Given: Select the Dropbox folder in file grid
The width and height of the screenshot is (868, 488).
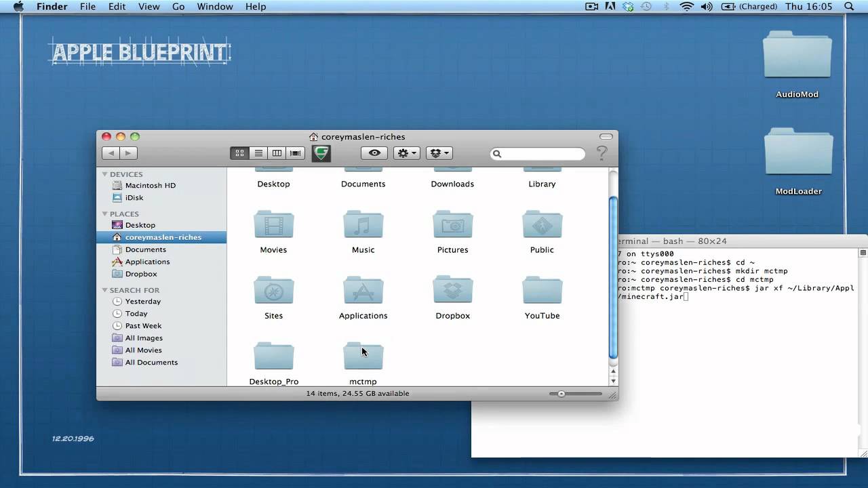Looking at the screenshot, I should [x=453, y=290].
